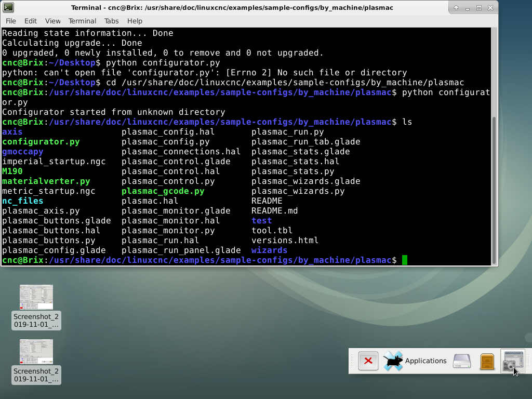Click 'plasmac_control.py' in the listing
This screenshot has height=399, width=532.
168,181
